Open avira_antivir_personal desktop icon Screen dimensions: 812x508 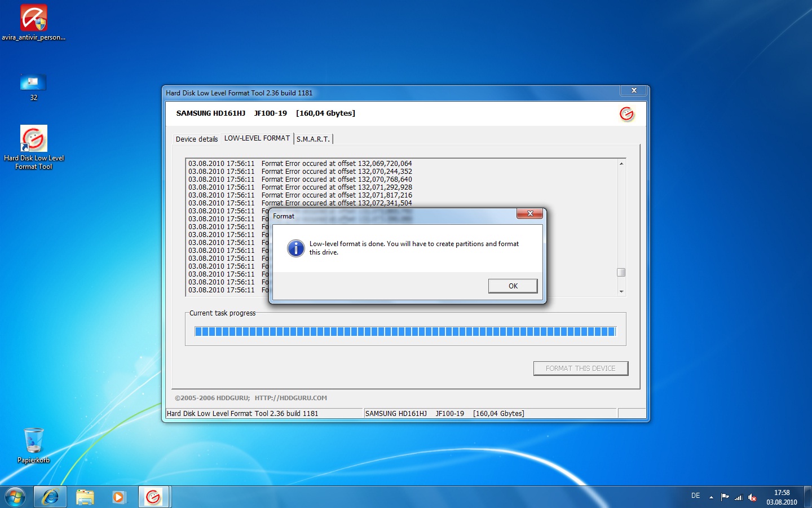34,23
